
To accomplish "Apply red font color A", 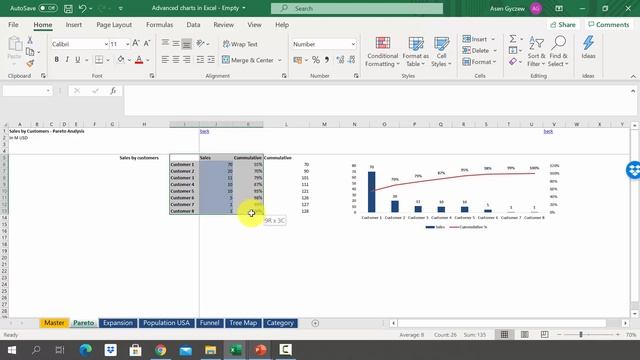I will pos(139,60).
